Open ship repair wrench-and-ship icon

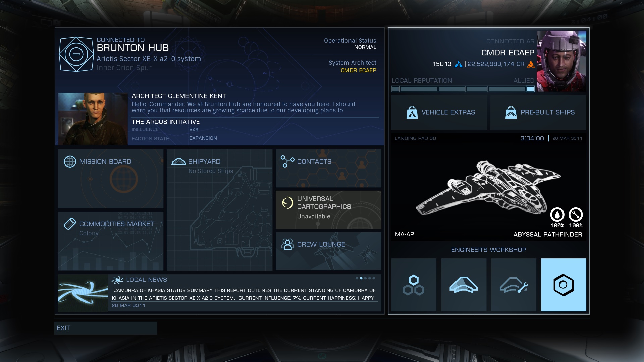click(x=514, y=285)
